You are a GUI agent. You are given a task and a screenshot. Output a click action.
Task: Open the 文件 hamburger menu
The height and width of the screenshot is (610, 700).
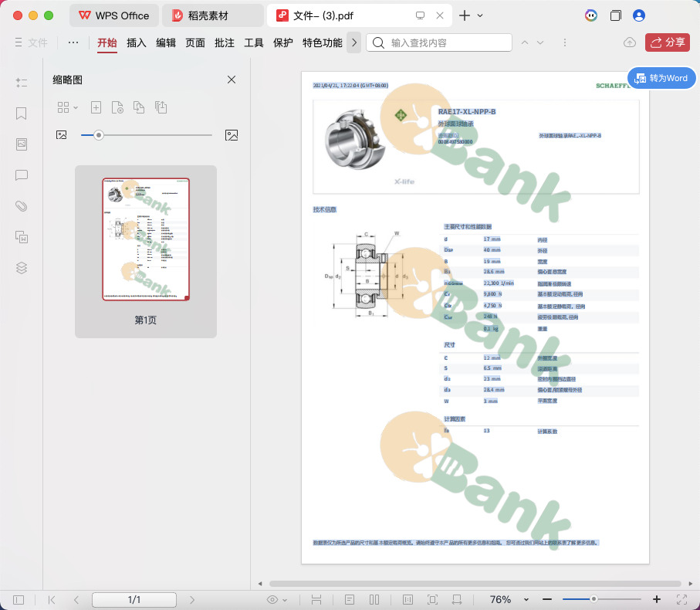(31, 42)
